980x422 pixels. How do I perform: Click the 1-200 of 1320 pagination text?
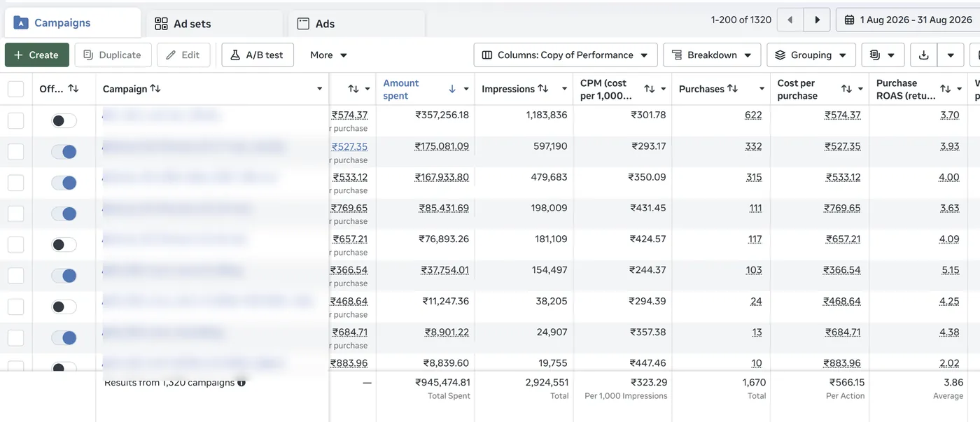(741, 20)
